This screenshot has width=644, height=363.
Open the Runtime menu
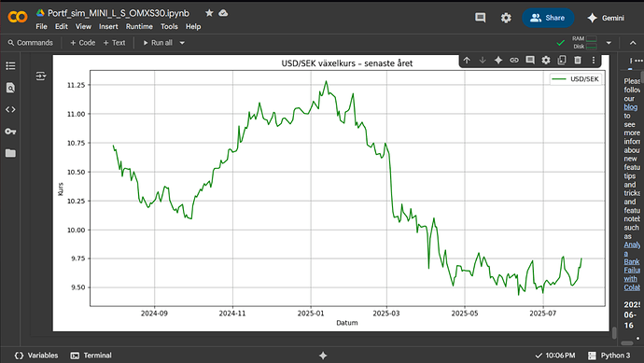coord(139,26)
